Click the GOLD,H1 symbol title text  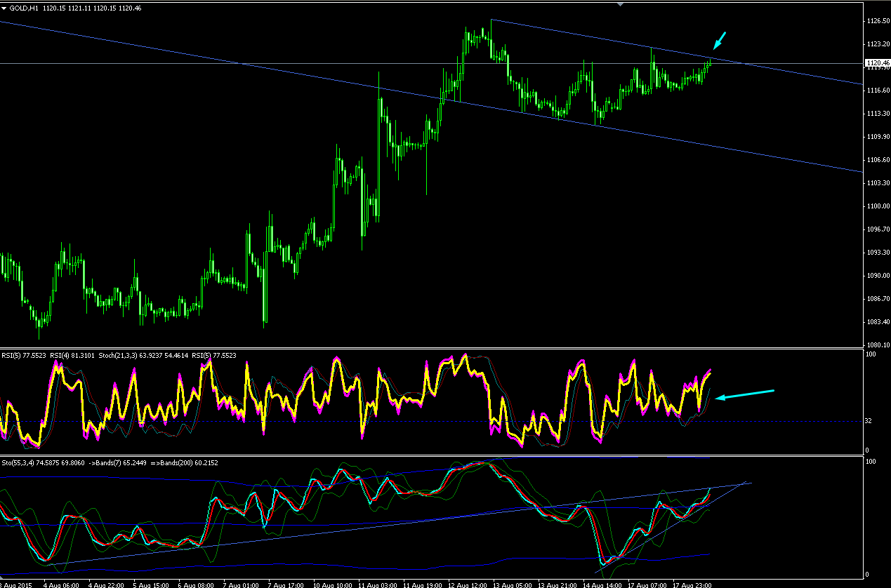tap(25, 7)
